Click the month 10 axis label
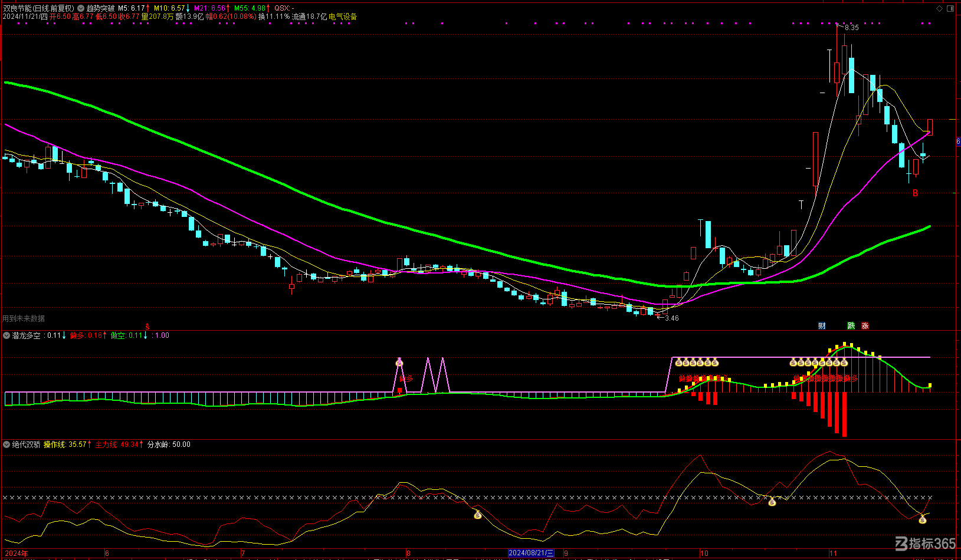Viewport: 961px width, 560px height. [x=704, y=554]
